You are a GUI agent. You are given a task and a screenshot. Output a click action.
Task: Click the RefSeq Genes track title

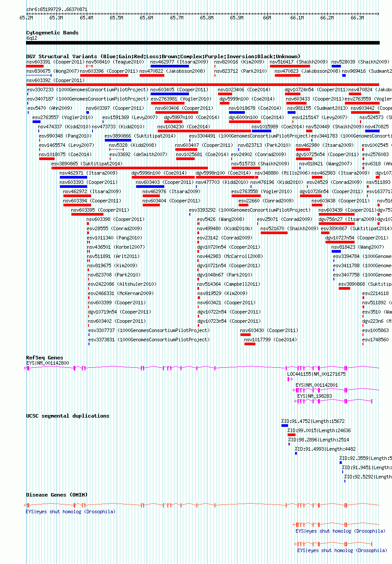coord(44,358)
